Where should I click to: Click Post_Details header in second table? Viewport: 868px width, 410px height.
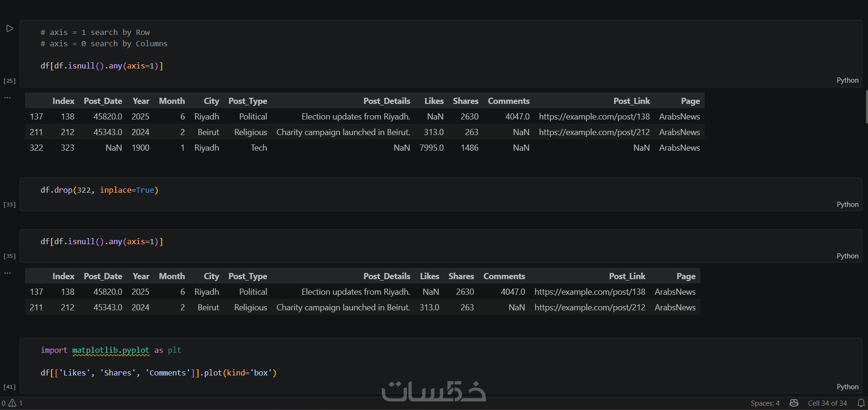coord(387,276)
